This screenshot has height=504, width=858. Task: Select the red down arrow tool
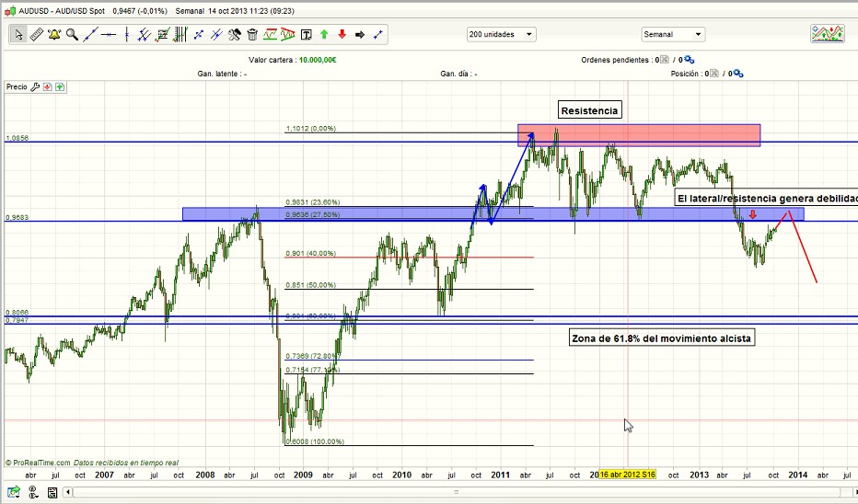pos(342,34)
